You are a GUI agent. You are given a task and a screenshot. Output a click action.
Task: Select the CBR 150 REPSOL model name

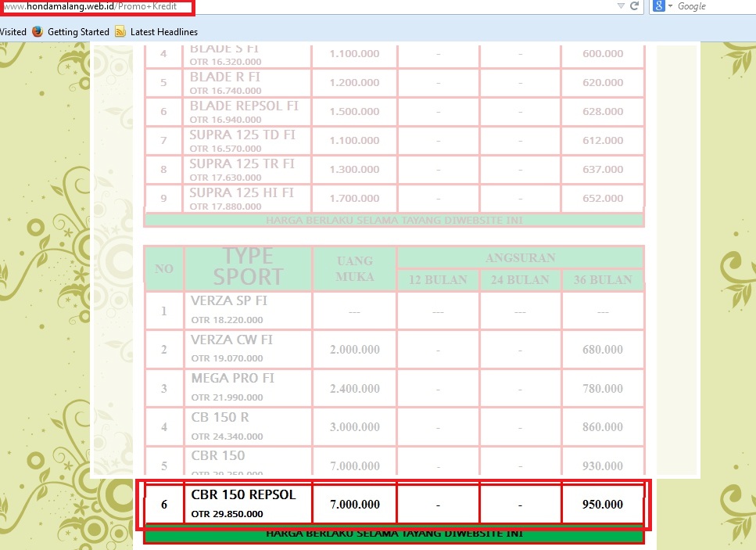243,495
